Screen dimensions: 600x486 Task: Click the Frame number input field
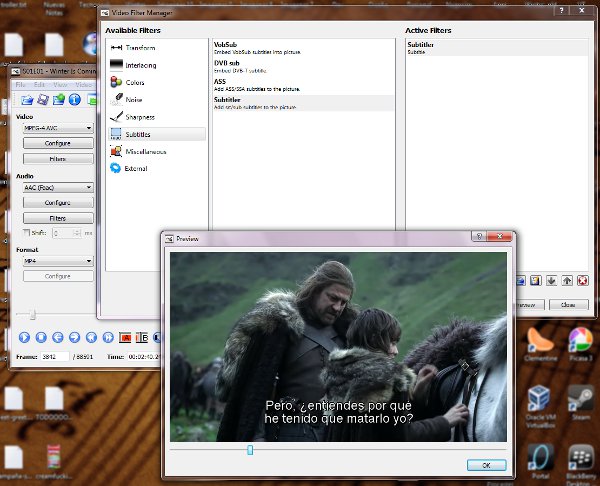(x=55, y=357)
